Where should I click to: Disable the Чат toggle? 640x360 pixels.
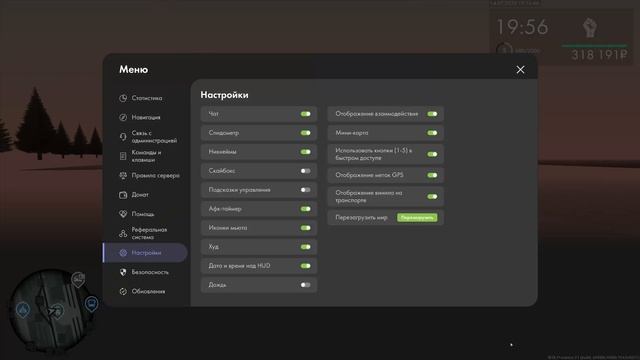click(x=306, y=114)
